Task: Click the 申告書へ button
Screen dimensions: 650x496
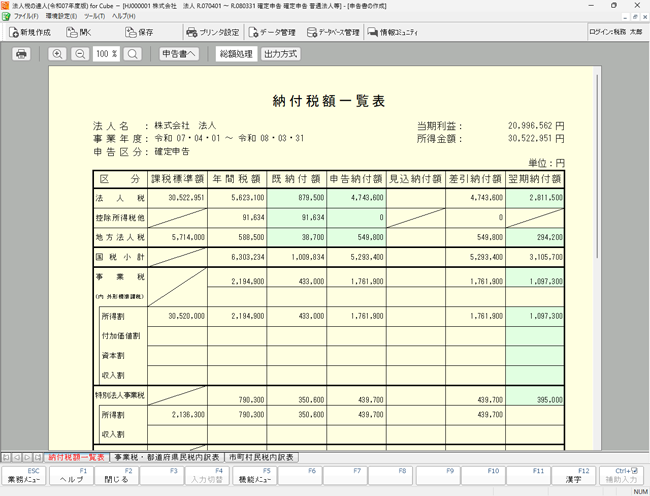Action: click(181, 53)
